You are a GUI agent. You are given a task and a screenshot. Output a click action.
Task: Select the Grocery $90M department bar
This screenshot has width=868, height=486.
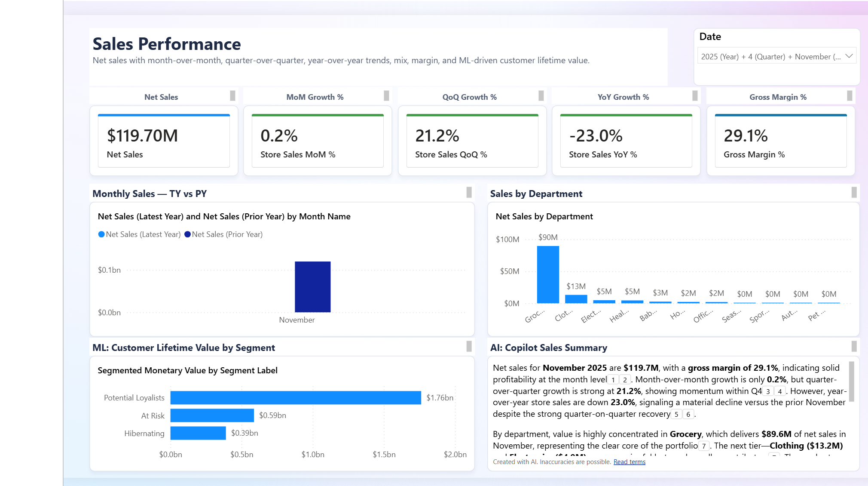click(548, 274)
